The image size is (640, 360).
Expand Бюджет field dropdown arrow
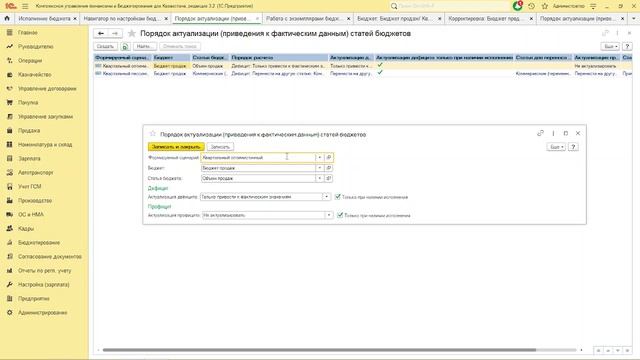click(320, 168)
